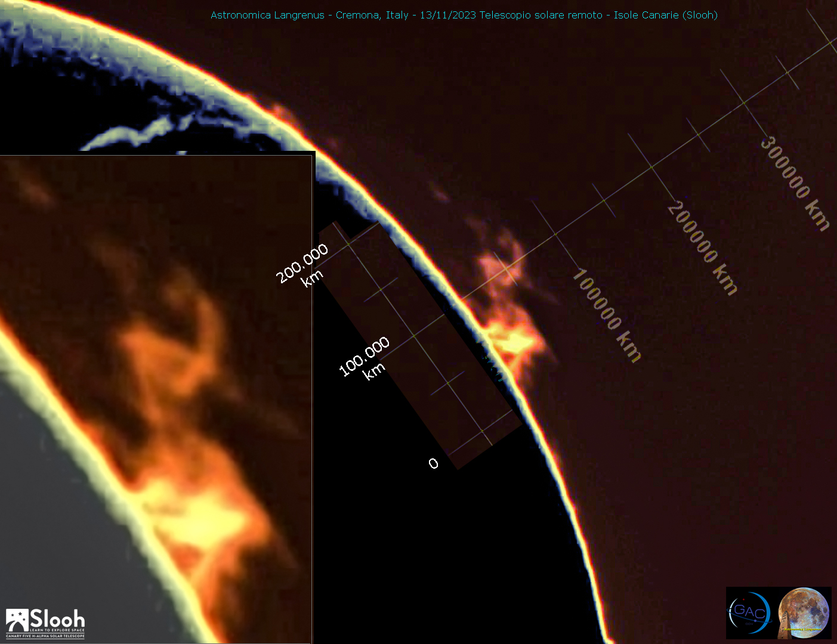Click the white '100.000 km' scale label
This screenshot has height=644, width=837.
(x=366, y=358)
